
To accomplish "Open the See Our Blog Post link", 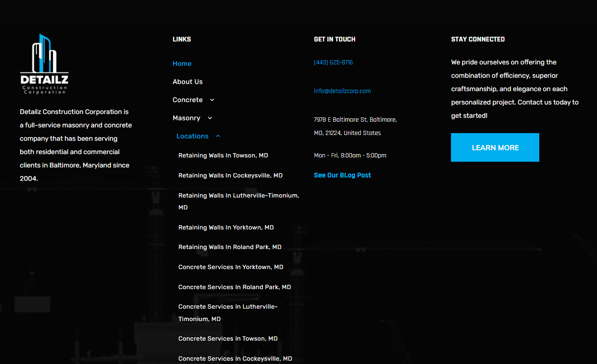I will pyautogui.click(x=342, y=176).
